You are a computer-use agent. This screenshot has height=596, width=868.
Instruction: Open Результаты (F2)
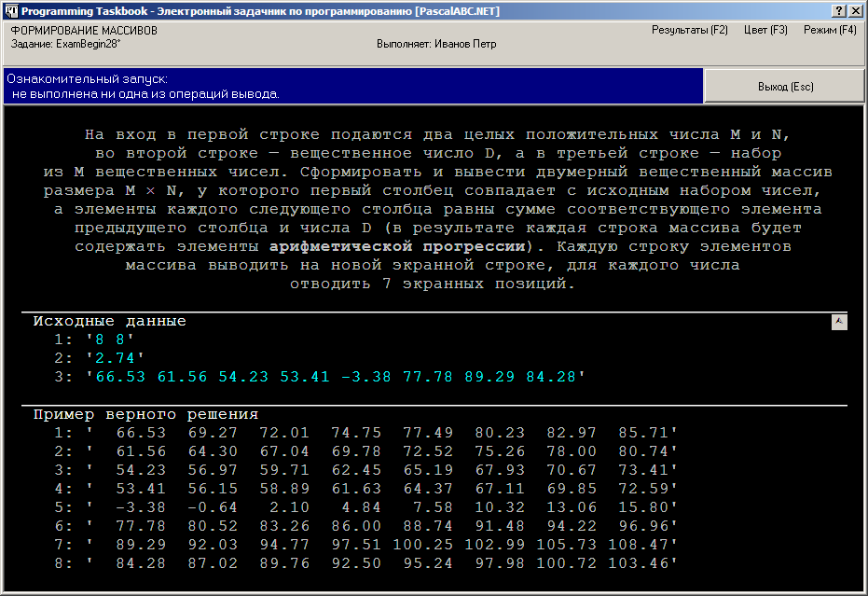coord(689,30)
